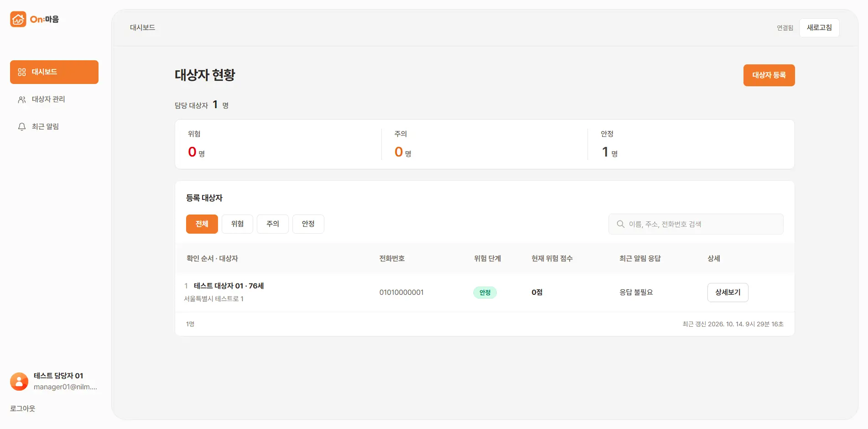Click the magnifier icon in search box
The width and height of the screenshot is (868, 429).
[x=621, y=224]
